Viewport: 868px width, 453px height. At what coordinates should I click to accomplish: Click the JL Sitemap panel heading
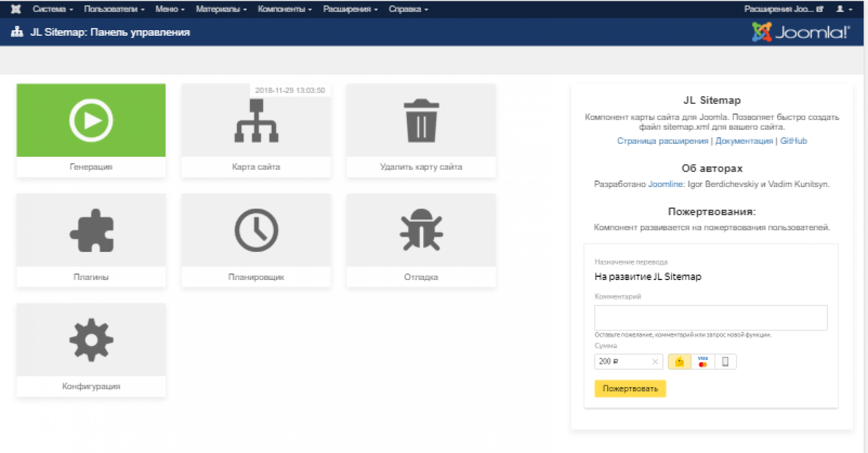(712, 100)
